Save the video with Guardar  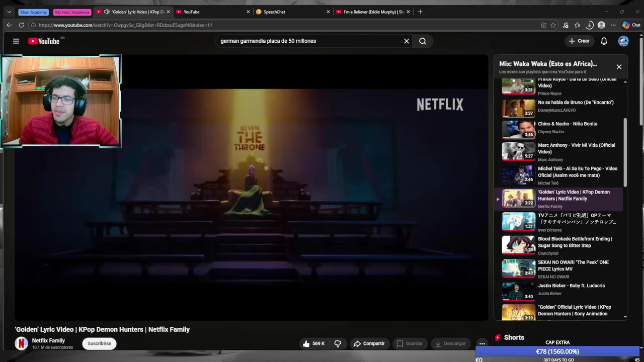pyautogui.click(x=410, y=343)
